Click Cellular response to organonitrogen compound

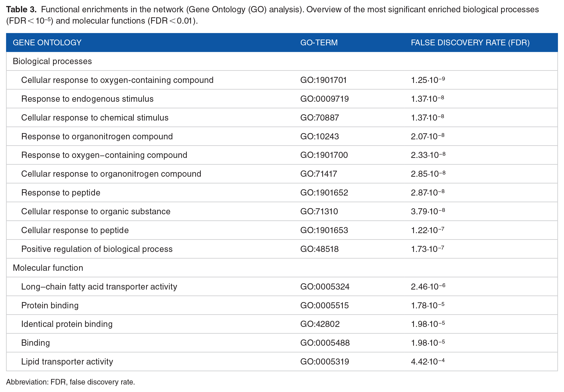tap(111, 174)
